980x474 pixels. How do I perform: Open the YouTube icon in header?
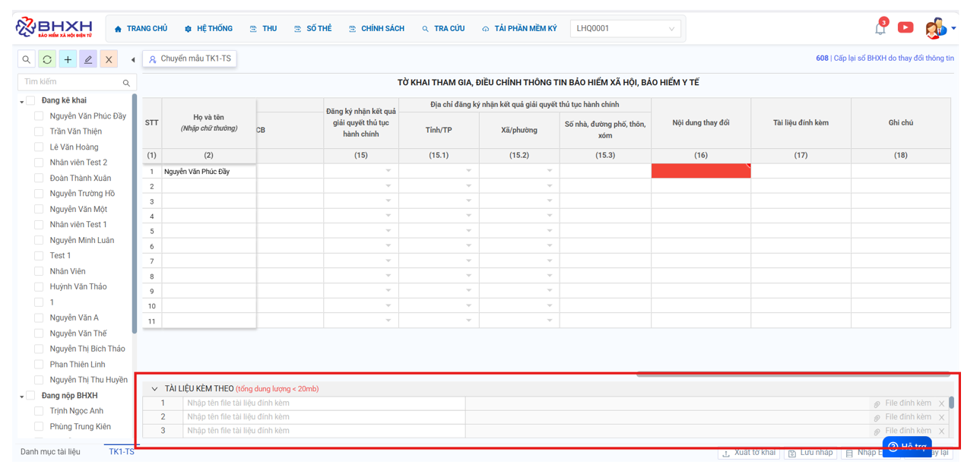pos(905,28)
